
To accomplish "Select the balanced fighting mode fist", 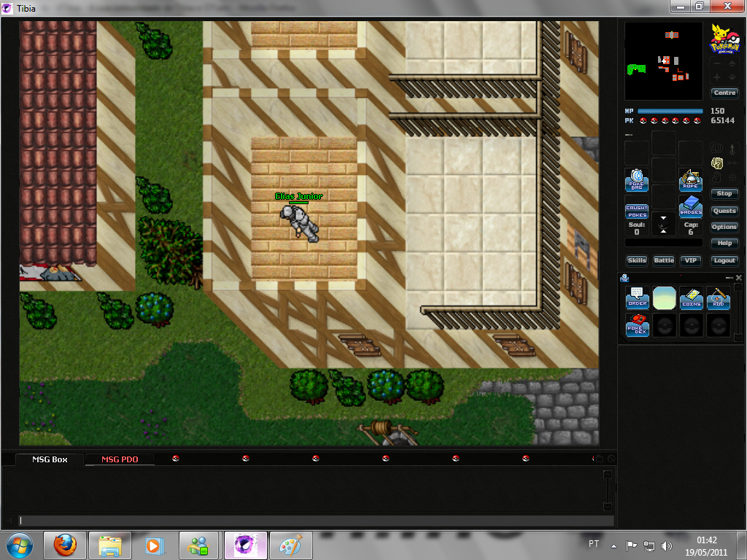I will click(x=717, y=163).
